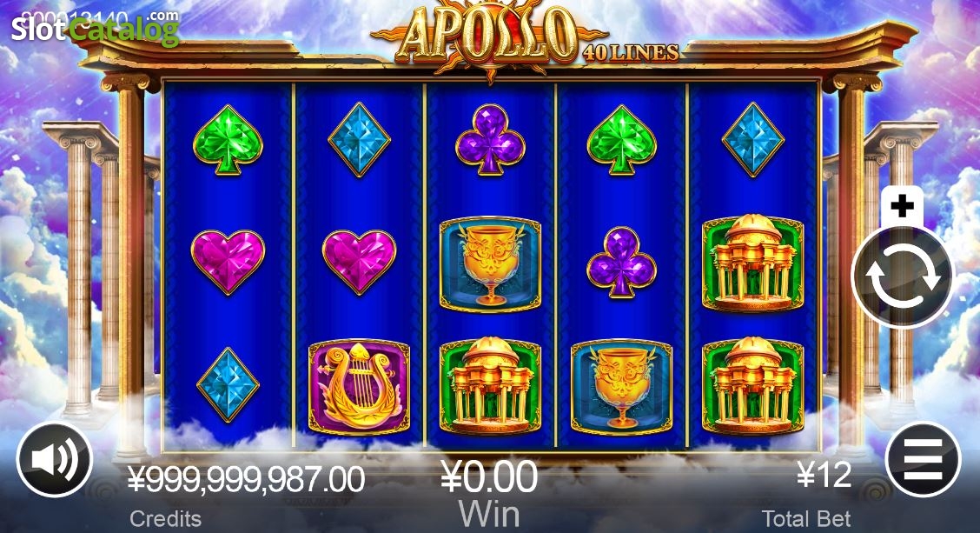Screen dimensions: 980x533
Task: Click the credits balance ¥999,999,987.00
Action: tap(246, 480)
